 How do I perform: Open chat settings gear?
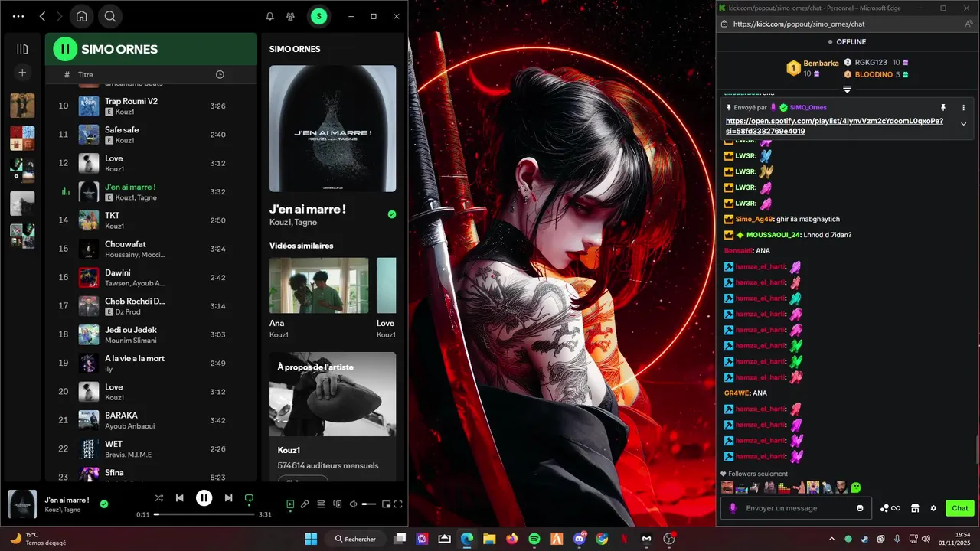[933, 508]
